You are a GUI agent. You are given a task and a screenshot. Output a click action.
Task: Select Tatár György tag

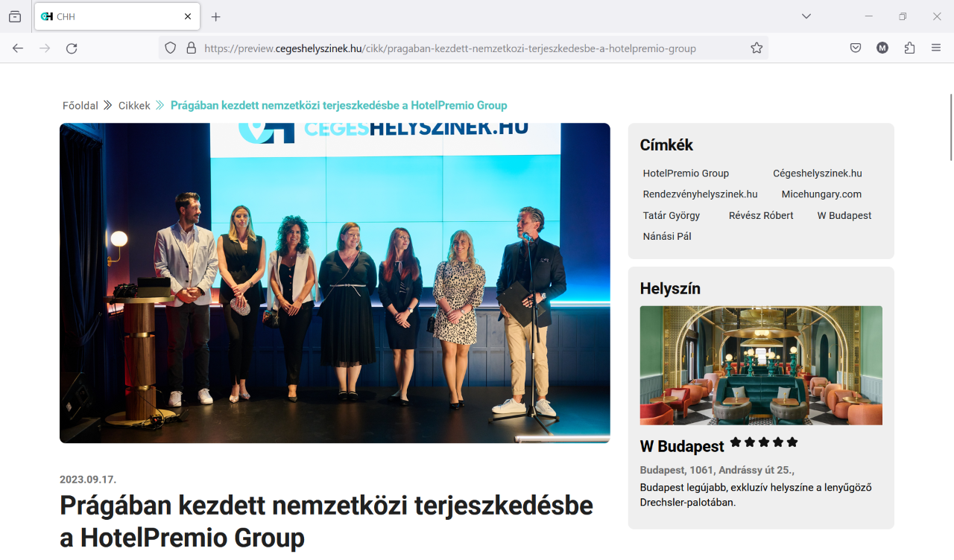click(672, 215)
